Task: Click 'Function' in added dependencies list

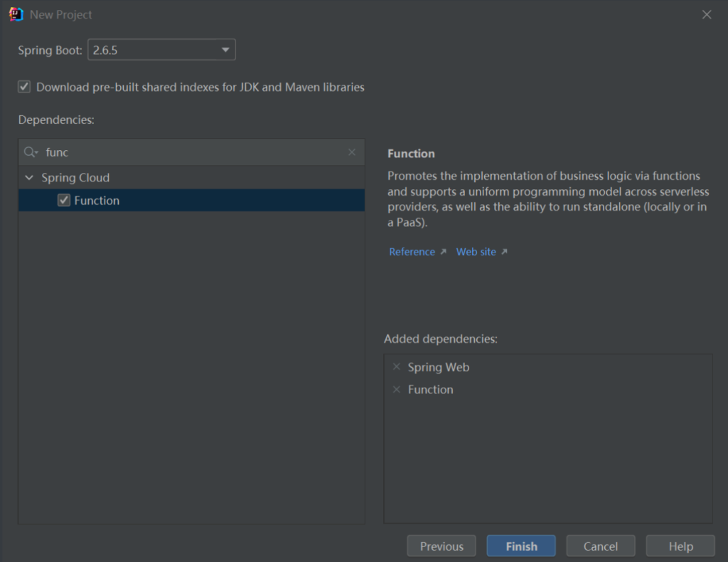Action: click(430, 389)
